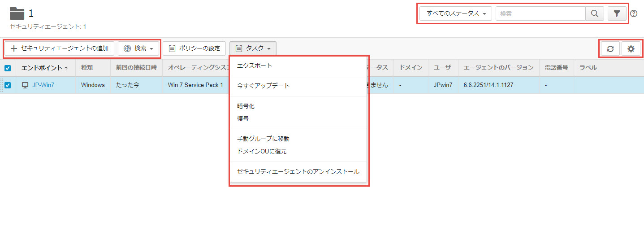This screenshot has width=644, height=236.
Task: Choose 今すぐアップデート menu item
Action: [263, 86]
